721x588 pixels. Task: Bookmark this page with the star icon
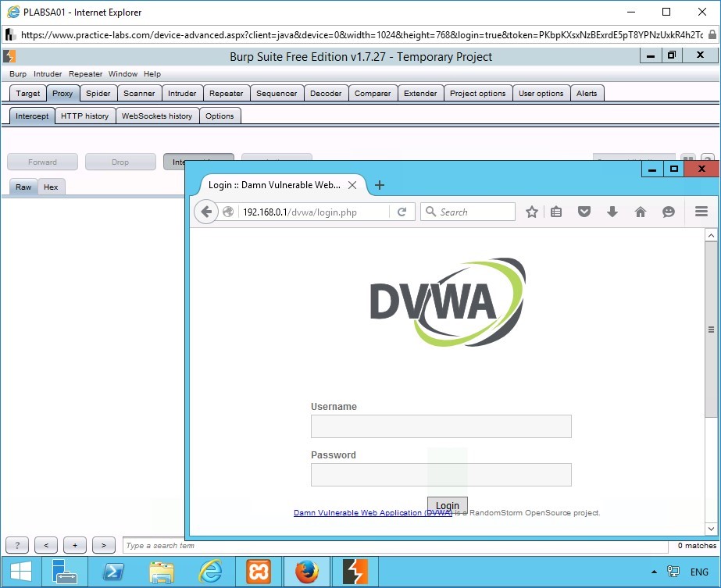pyautogui.click(x=532, y=212)
